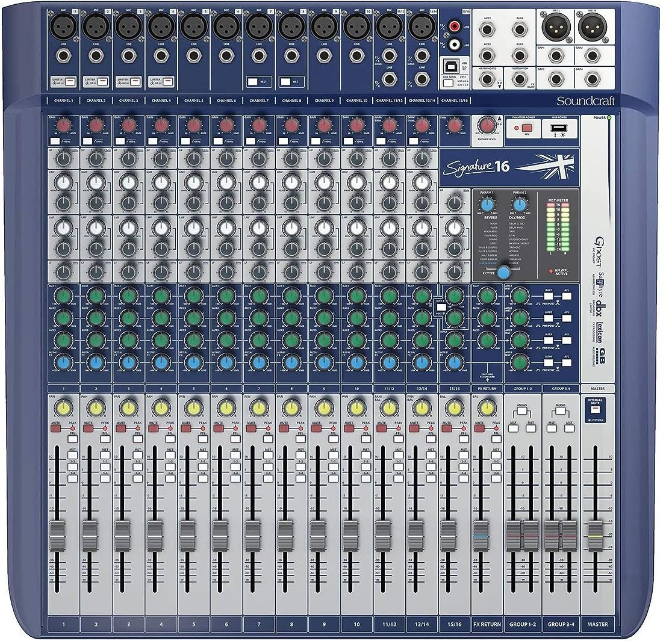This screenshot has height=641, width=672.
Task: Click the FX TYPE selector knob
Action: click(x=504, y=273)
